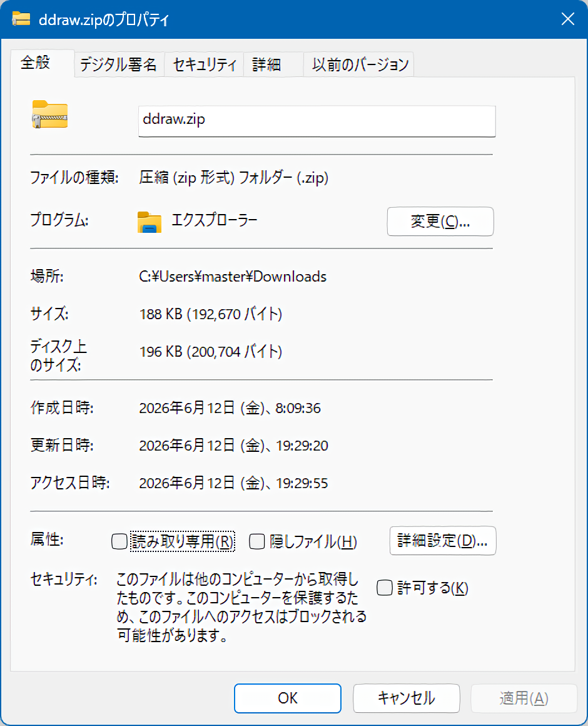The image size is (588, 726).
Task: Click the security warning message text
Action: (241, 607)
